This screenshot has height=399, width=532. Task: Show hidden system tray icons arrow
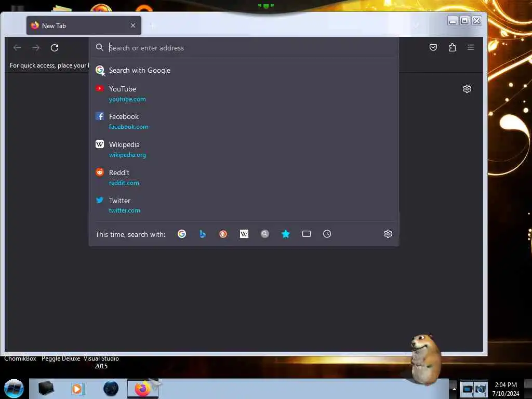454,389
